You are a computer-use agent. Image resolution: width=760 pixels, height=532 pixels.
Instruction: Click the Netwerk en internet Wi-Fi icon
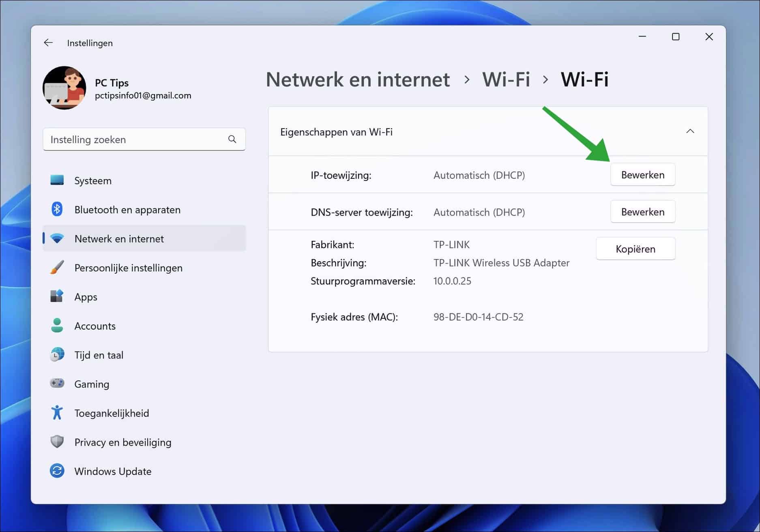click(57, 238)
